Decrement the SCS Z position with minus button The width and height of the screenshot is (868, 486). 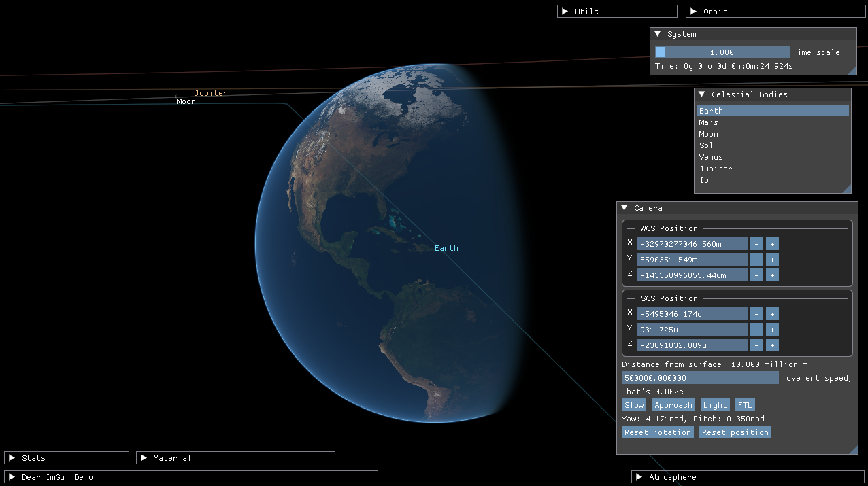tap(756, 345)
